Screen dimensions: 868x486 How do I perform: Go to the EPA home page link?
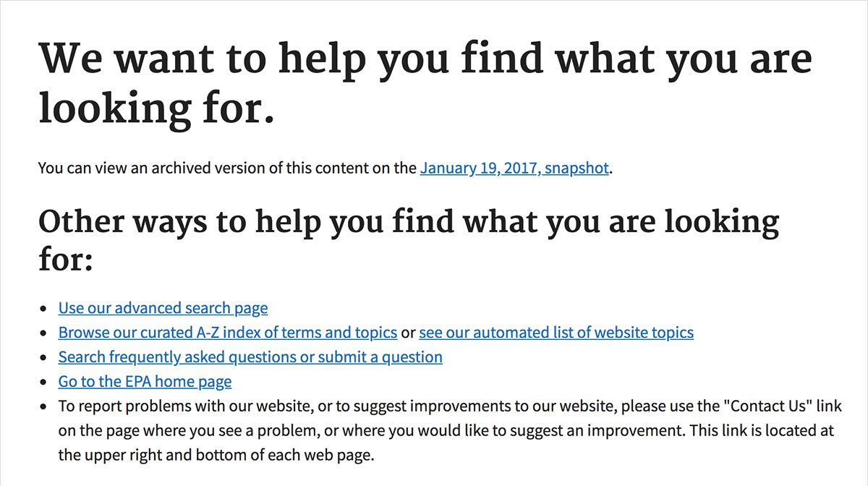coord(145,382)
